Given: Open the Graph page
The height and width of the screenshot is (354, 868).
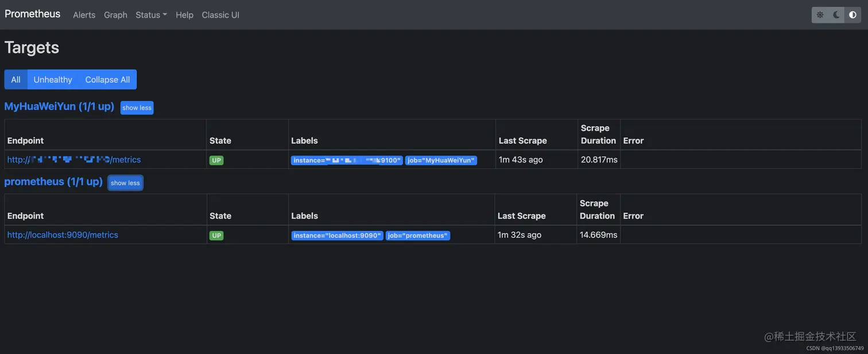Looking at the screenshot, I should click(x=115, y=15).
